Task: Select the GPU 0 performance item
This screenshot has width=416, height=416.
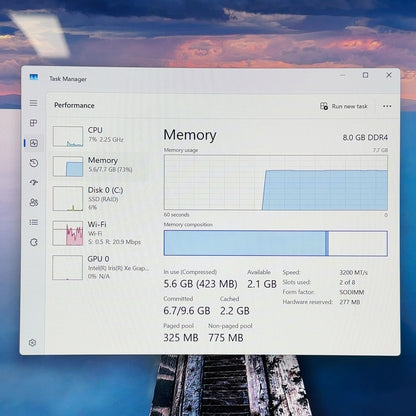Action: click(x=101, y=267)
